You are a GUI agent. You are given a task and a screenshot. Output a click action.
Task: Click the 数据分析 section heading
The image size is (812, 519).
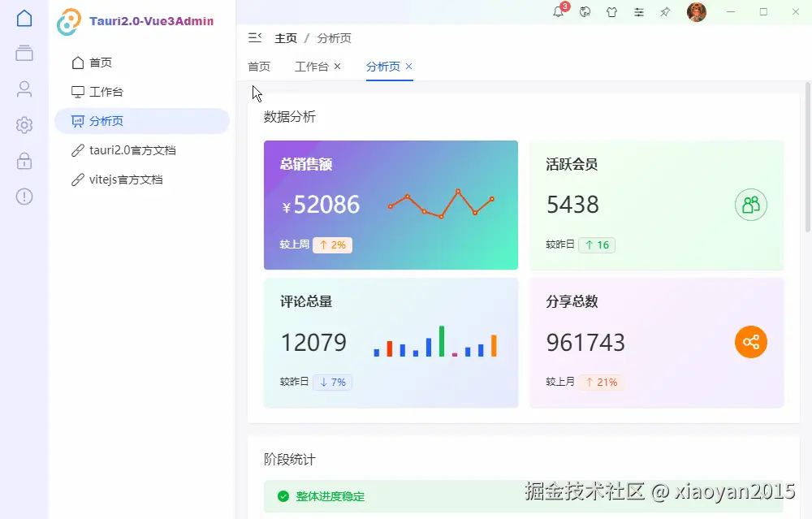click(290, 117)
